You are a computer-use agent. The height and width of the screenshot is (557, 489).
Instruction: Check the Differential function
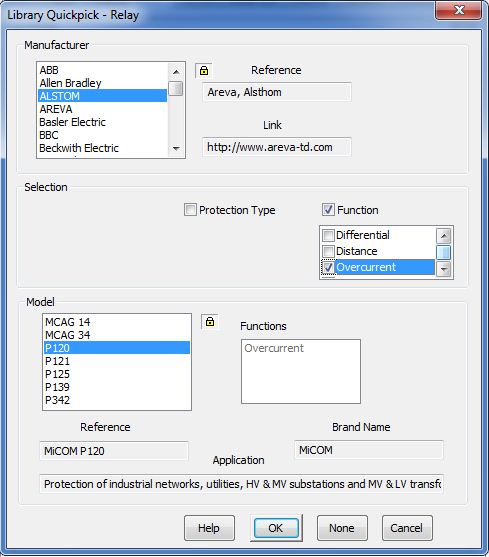(x=328, y=235)
